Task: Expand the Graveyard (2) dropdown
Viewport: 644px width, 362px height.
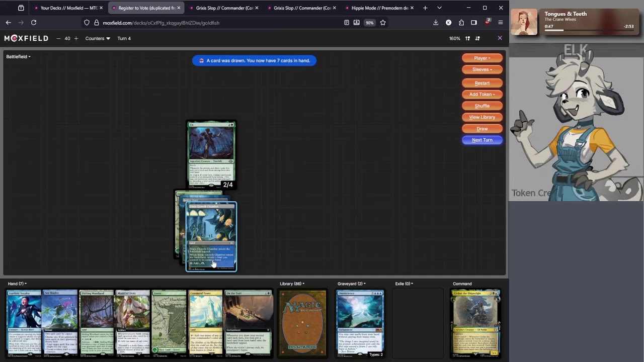Action: tap(352, 284)
